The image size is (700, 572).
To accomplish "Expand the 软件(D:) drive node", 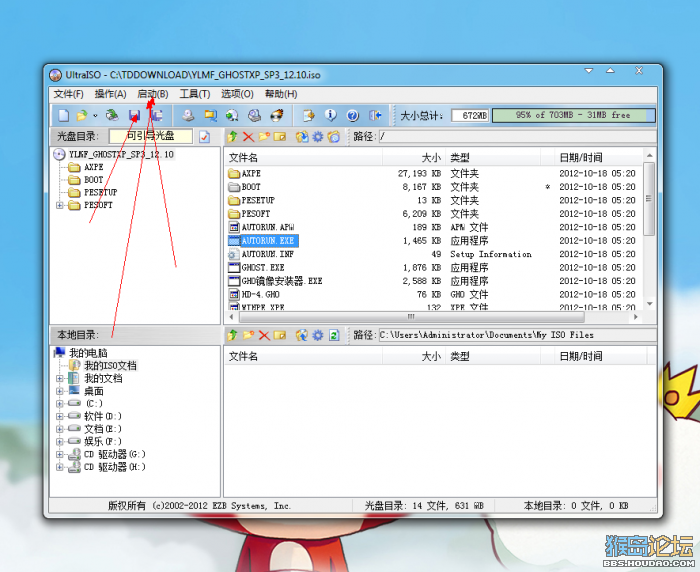I will pos(60,416).
